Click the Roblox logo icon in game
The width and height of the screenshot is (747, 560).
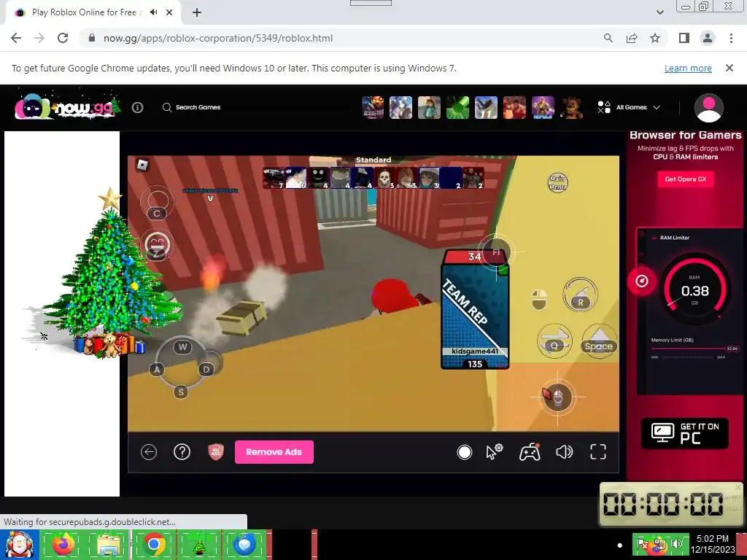[x=142, y=165]
